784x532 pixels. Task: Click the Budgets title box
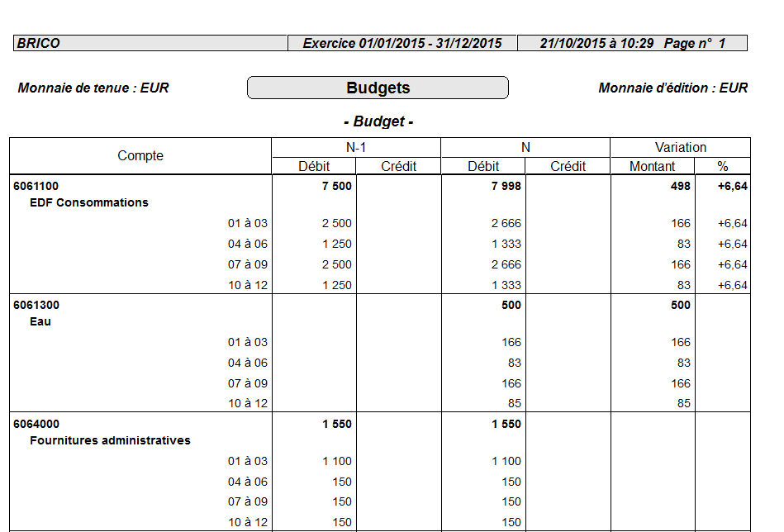click(378, 88)
